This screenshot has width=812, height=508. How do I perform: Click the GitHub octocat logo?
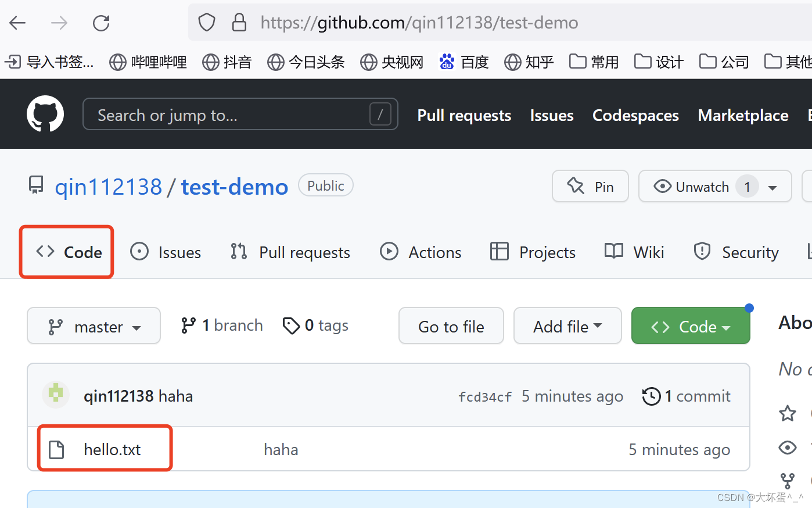45,114
